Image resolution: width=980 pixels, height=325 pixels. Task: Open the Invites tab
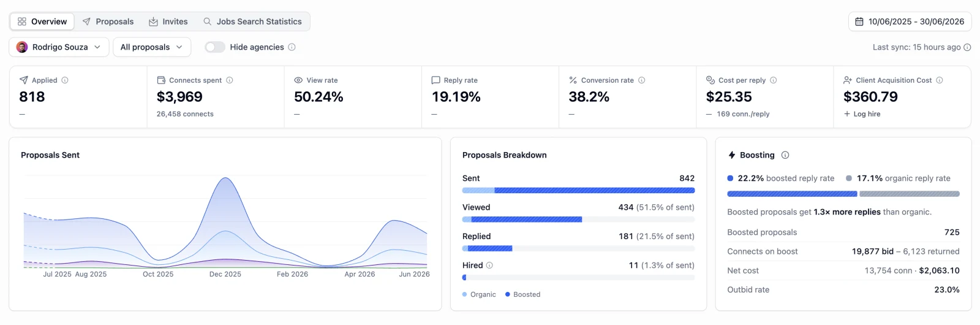tap(168, 21)
